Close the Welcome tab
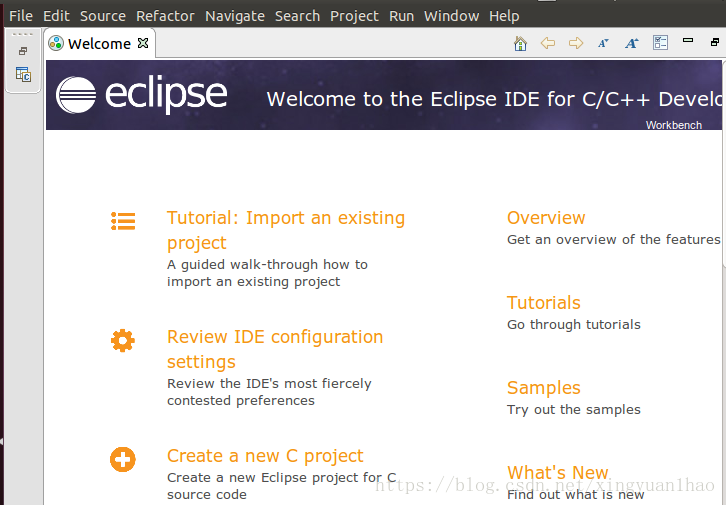Image resolution: width=726 pixels, height=505 pixels. [x=143, y=43]
